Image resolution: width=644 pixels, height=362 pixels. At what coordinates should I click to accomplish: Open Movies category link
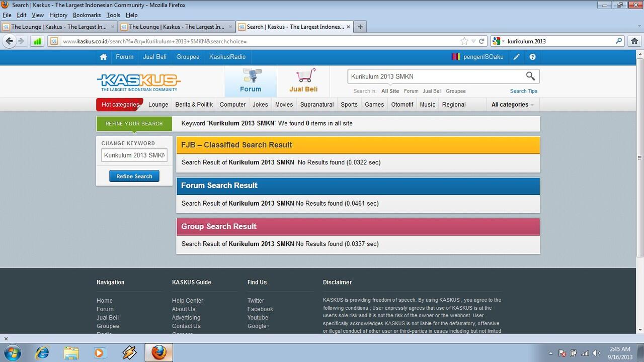tap(284, 105)
